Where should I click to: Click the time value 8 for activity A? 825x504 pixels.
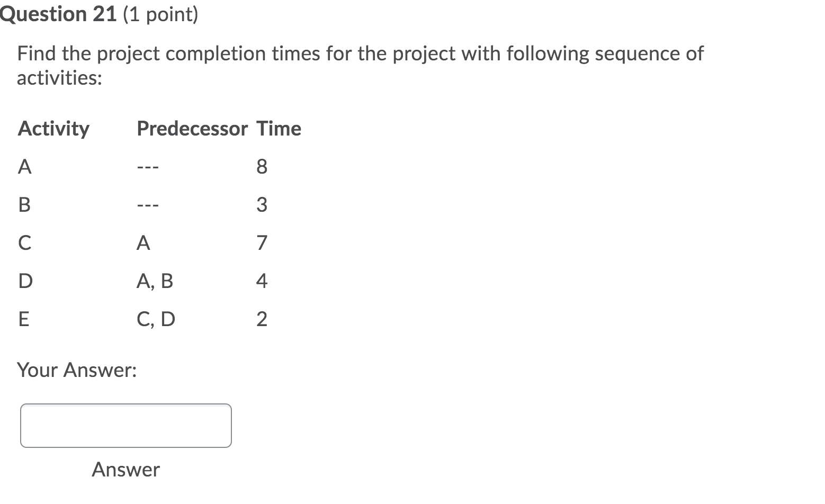pyautogui.click(x=262, y=167)
